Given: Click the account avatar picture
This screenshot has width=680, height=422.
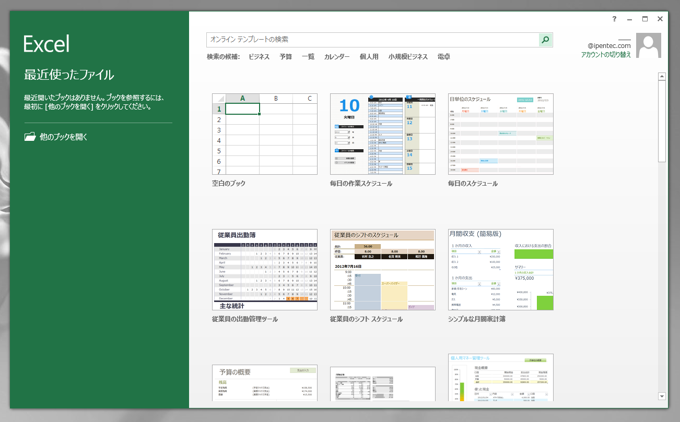Looking at the screenshot, I should pyautogui.click(x=648, y=46).
